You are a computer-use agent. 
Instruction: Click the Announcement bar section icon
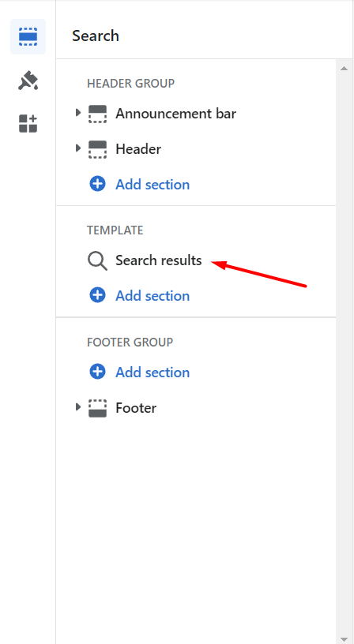[97, 114]
